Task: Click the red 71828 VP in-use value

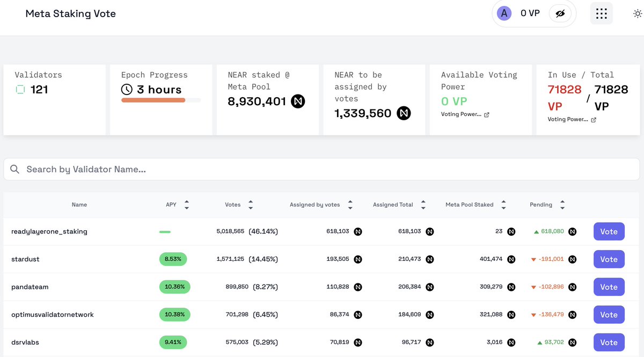Action: click(x=565, y=98)
